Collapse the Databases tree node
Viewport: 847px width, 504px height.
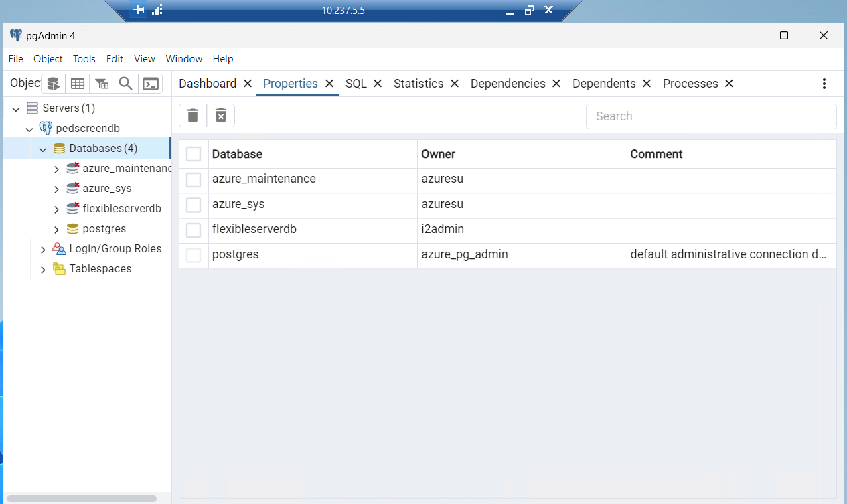click(43, 149)
